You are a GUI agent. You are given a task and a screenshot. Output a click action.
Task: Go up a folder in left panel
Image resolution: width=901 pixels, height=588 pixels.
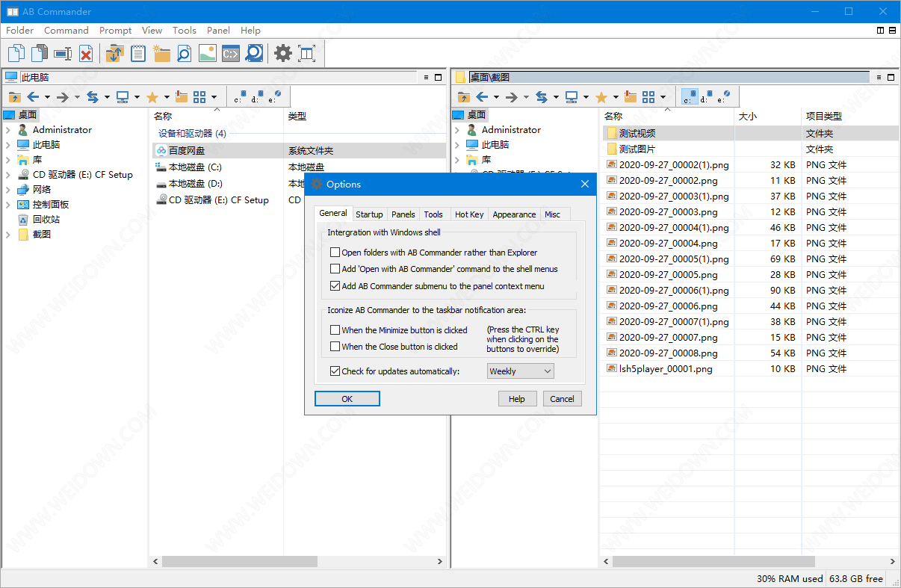[14, 97]
